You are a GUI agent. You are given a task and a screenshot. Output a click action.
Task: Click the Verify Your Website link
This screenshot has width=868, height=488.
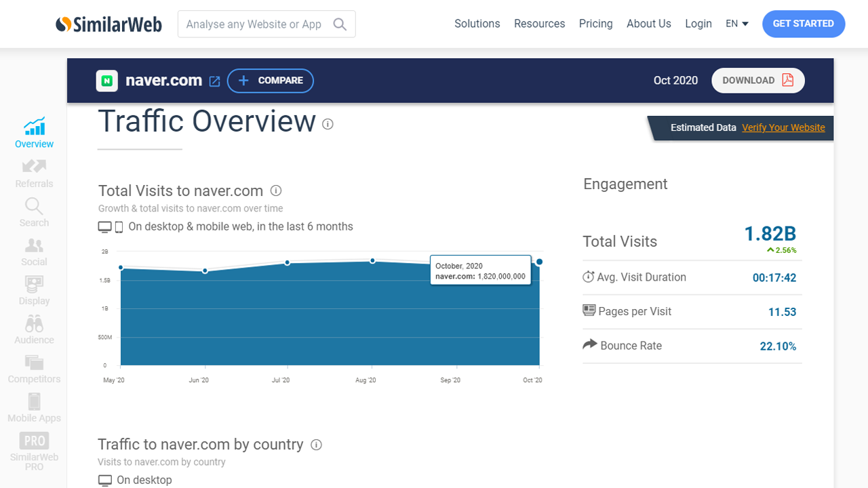click(783, 127)
